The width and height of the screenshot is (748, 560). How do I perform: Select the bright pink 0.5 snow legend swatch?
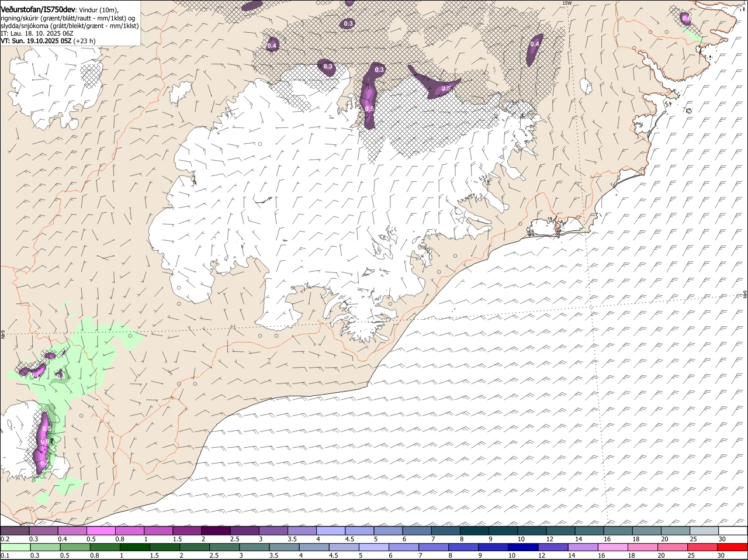coord(101,531)
